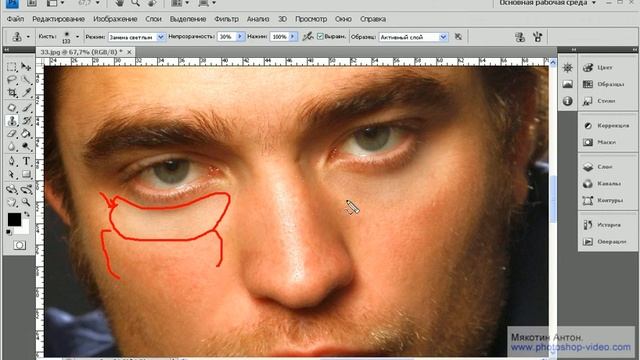
Task: Open the Редактирование menu
Action: tap(58, 19)
